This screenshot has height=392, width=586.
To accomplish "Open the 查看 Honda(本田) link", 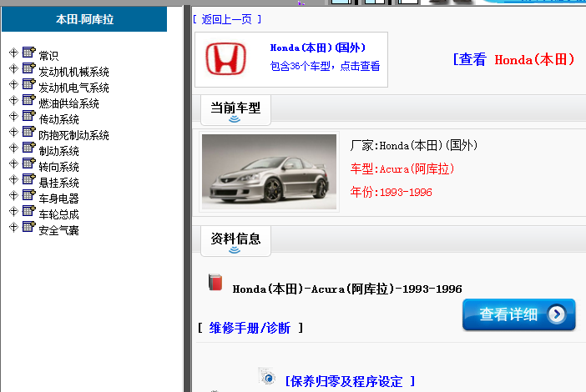I will (514, 59).
